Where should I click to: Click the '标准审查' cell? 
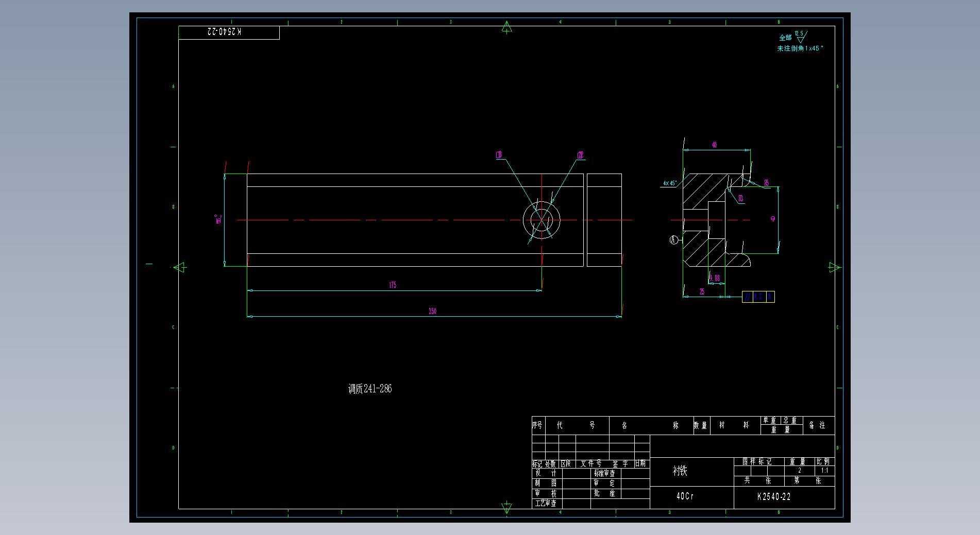tap(604, 473)
